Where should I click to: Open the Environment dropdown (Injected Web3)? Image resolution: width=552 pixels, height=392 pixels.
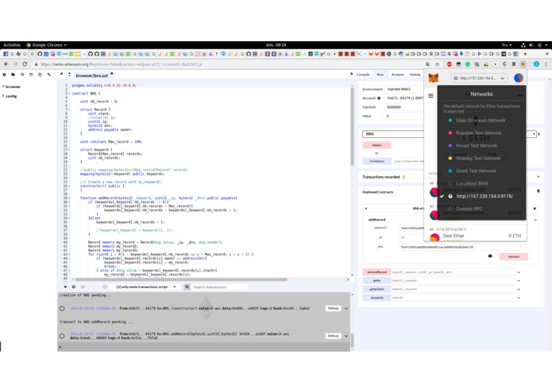click(x=404, y=90)
